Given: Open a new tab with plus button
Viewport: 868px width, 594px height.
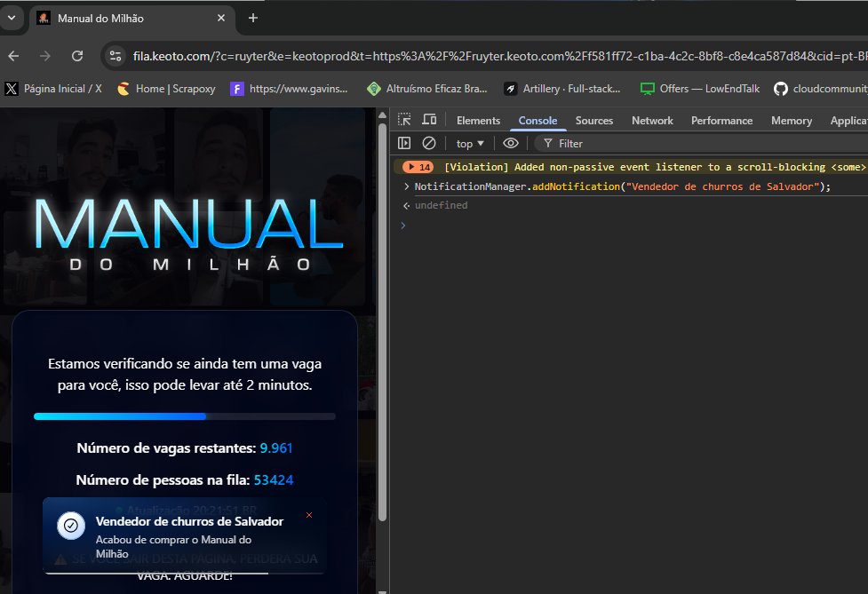Looking at the screenshot, I should coord(253,19).
